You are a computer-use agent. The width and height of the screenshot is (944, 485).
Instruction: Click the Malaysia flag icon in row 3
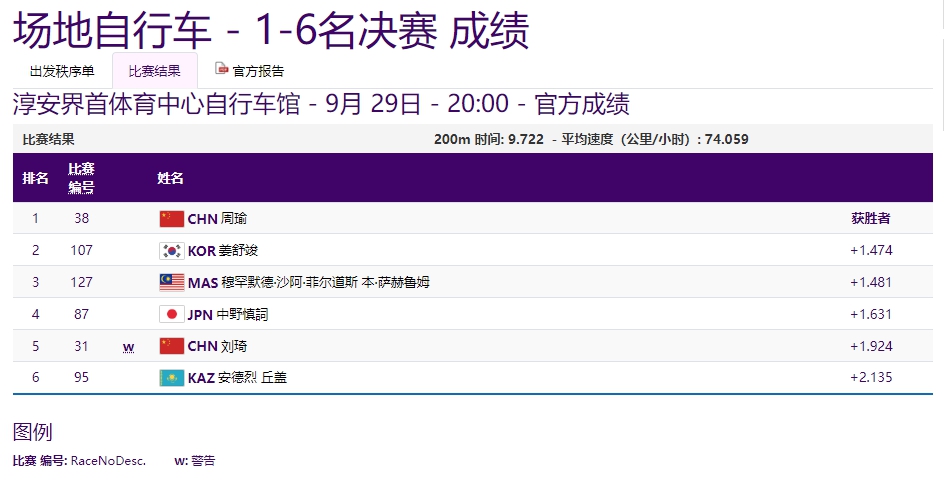point(172,283)
